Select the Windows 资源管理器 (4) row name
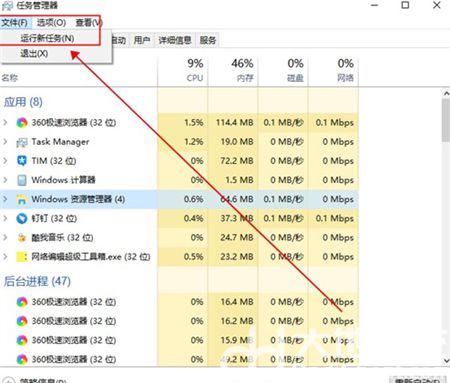The image size is (450, 383). [78, 199]
